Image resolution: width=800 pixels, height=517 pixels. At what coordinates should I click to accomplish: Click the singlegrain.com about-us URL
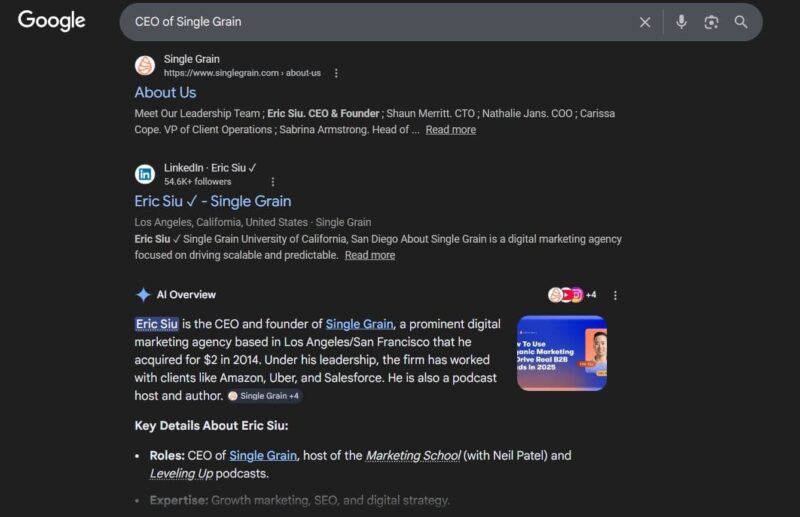click(x=242, y=73)
